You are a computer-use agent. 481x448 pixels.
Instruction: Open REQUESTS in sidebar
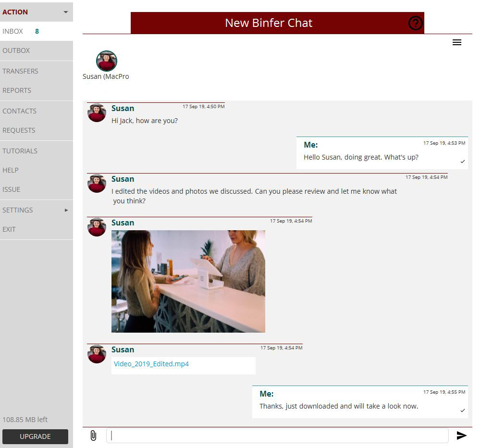tap(37, 130)
